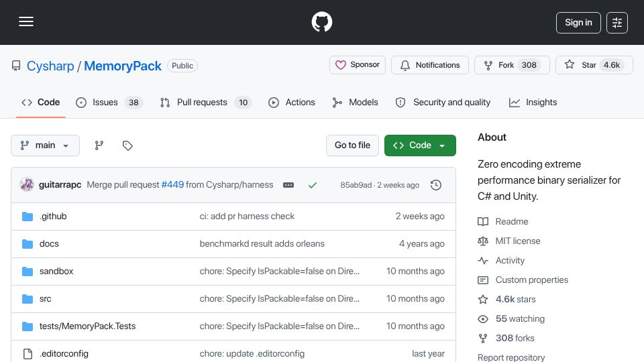Open the Pull requests tab
This screenshot has width=644, height=362.
coord(205,102)
